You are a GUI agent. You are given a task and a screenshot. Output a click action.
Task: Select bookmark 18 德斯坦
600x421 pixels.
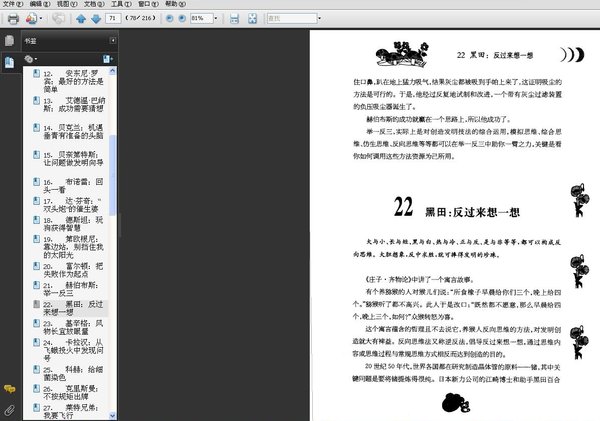click(73, 224)
